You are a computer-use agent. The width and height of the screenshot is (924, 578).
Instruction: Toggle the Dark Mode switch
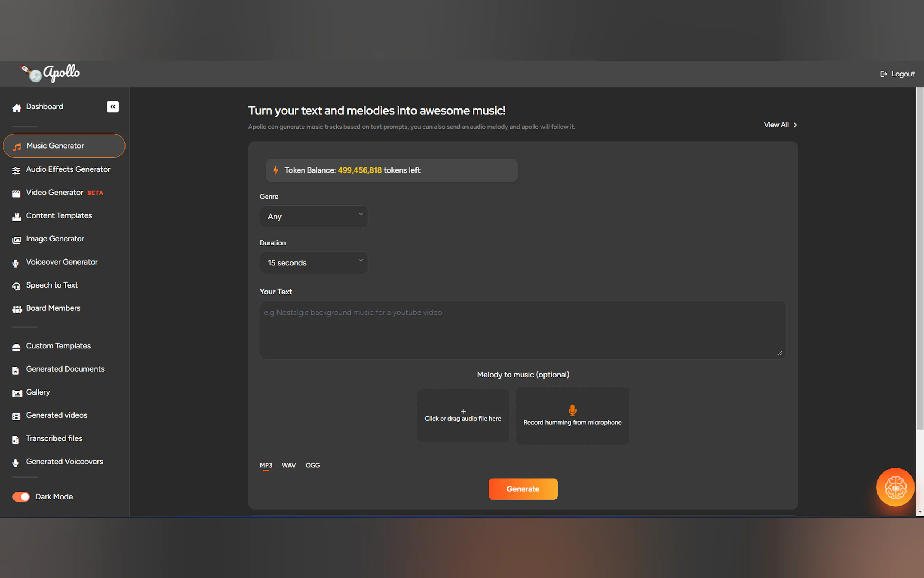[21, 496]
